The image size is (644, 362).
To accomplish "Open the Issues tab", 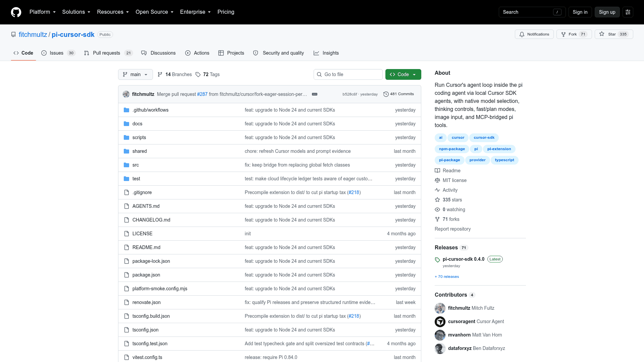I will click(58, 53).
